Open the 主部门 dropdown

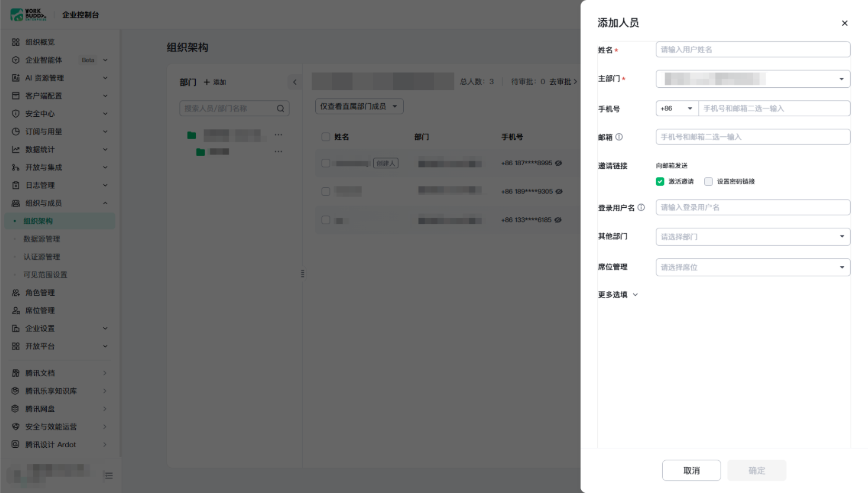coord(753,79)
